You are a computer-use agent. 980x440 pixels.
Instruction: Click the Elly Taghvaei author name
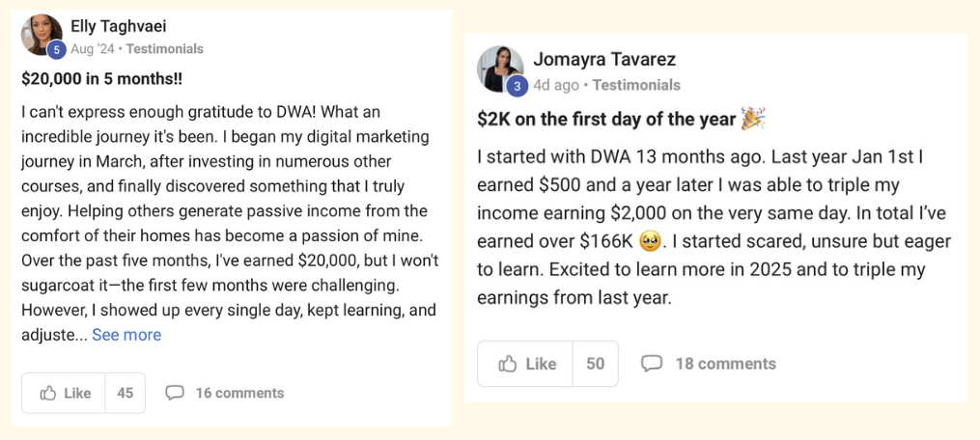pyautogui.click(x=118, y=27)
